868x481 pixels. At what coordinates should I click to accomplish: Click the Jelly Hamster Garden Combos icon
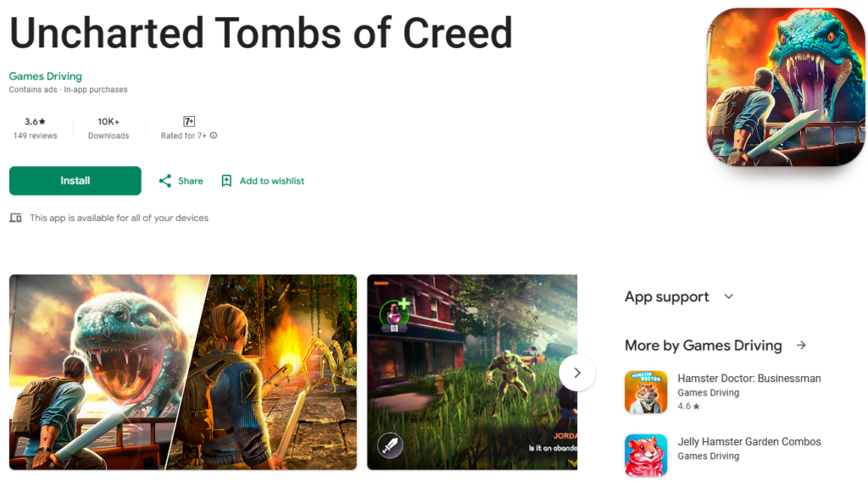[646, 455]
